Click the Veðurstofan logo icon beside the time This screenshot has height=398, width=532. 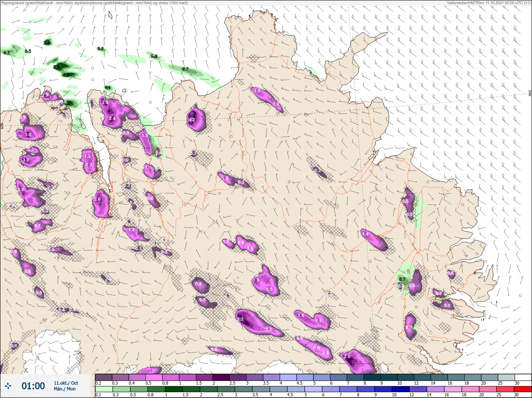coord(8,386)
